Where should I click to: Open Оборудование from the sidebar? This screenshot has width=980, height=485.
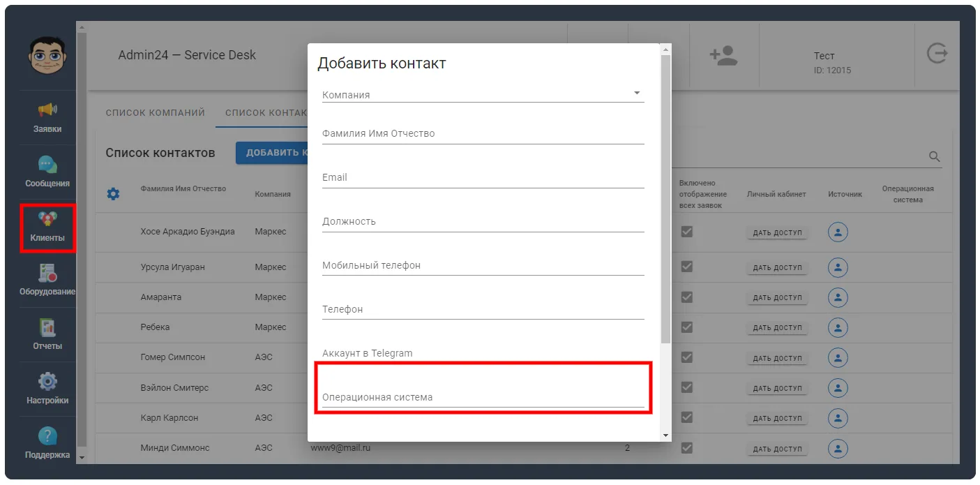[x=47, y=281]
